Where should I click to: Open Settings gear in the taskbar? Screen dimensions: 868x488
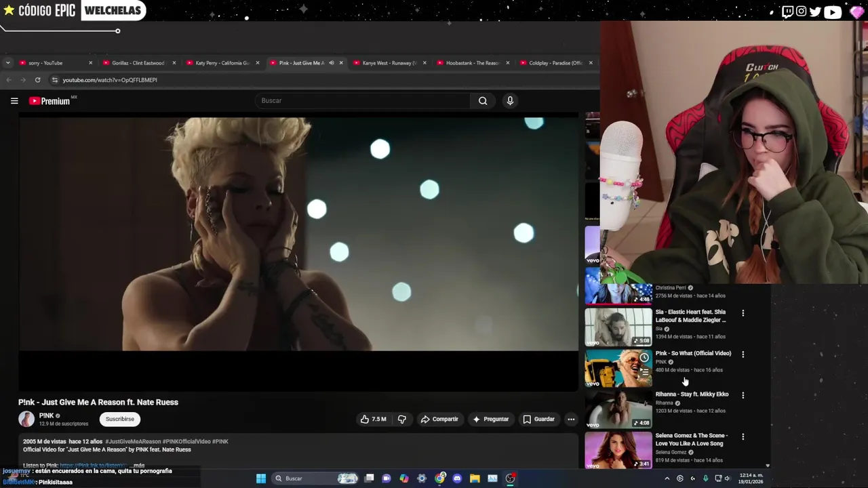(x=422, y=479)
